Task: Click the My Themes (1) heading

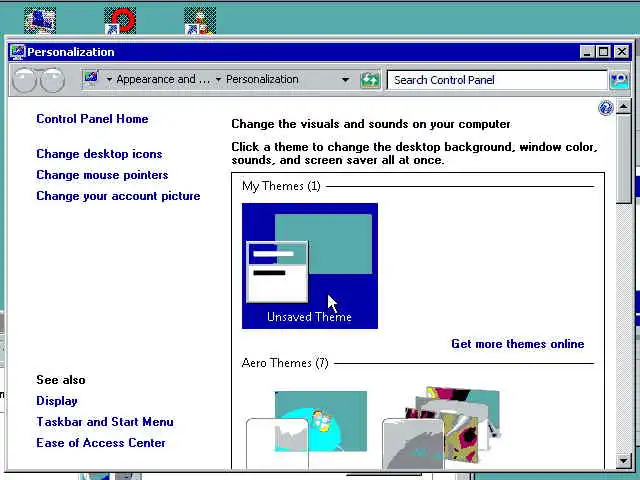Action: 281,186
